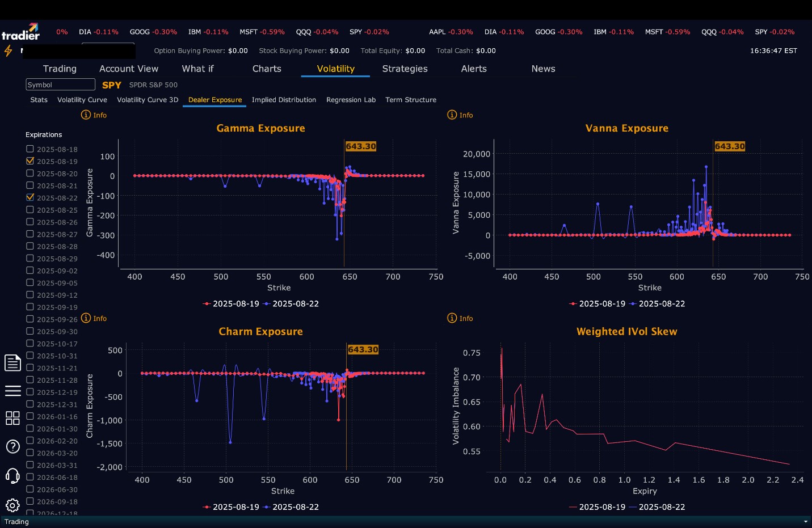
Task: Check the 2025-08-26 expiration
Action: point(30,222)
